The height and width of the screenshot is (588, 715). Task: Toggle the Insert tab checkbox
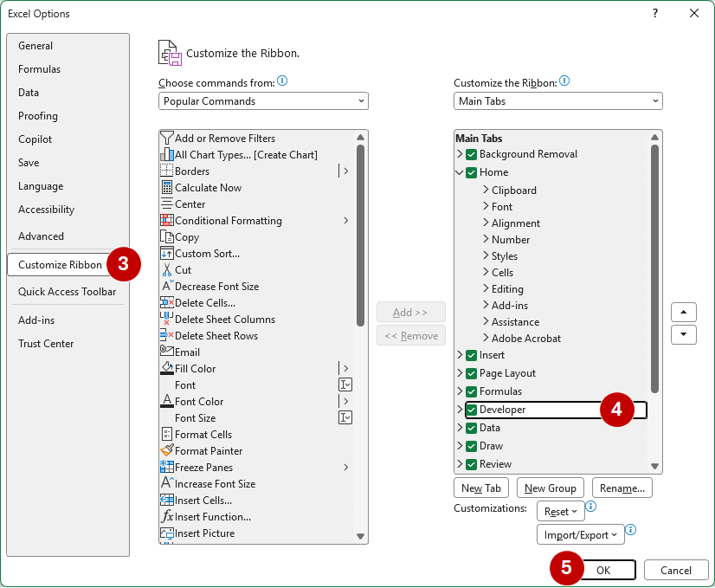[471, 355]
